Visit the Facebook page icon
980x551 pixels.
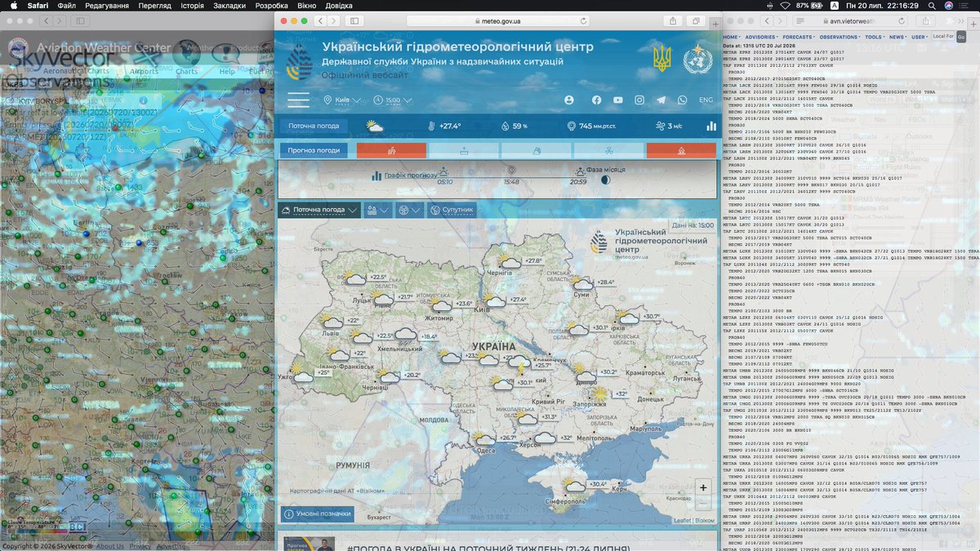click(596, 100)
